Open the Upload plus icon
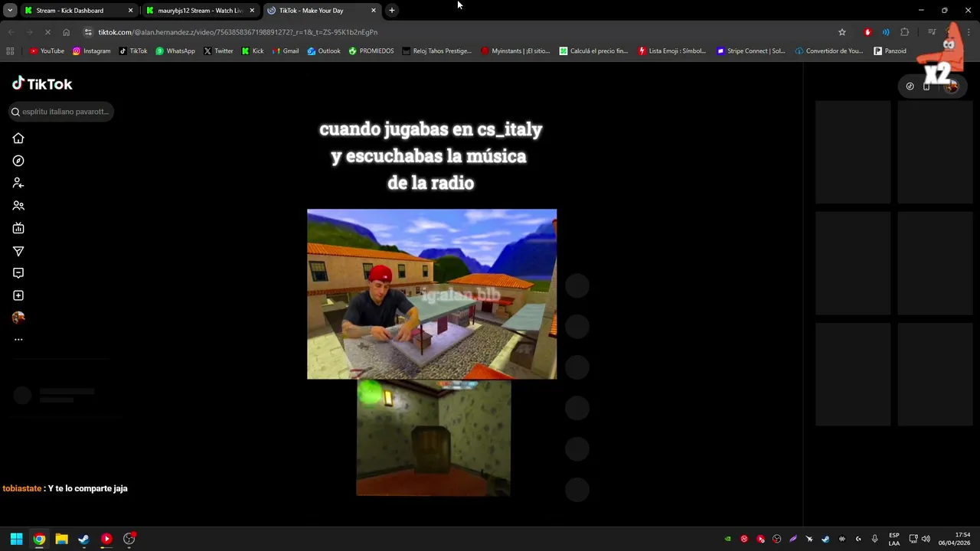The width and height of the screenshot is (980, 551). (x=18, y=295)
